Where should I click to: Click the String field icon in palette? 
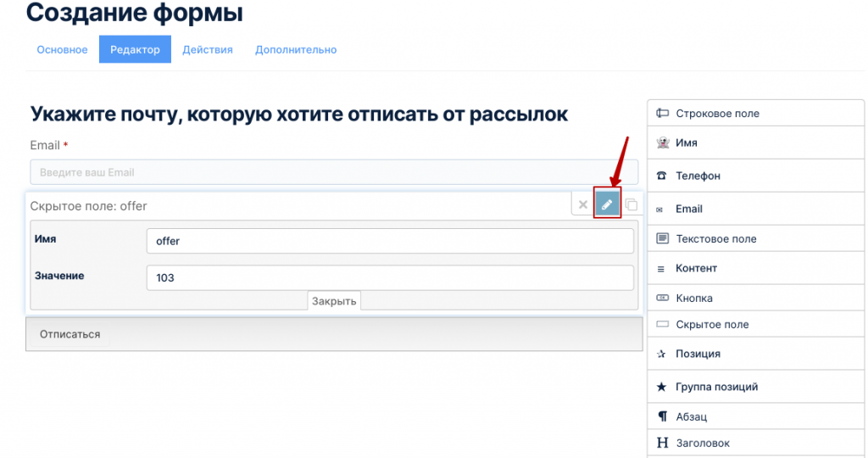coord(662,113)
